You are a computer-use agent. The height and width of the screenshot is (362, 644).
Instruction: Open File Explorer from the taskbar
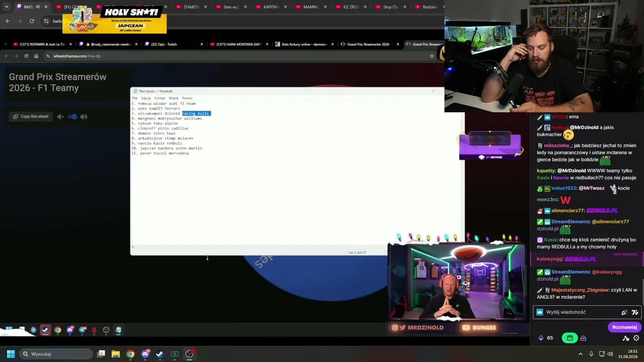pos(115,354)
